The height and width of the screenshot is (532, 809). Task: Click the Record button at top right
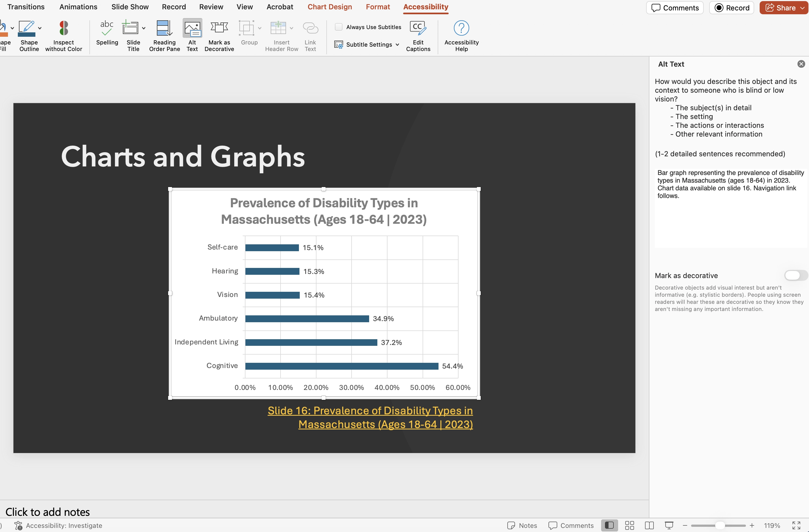click(731, 8)
